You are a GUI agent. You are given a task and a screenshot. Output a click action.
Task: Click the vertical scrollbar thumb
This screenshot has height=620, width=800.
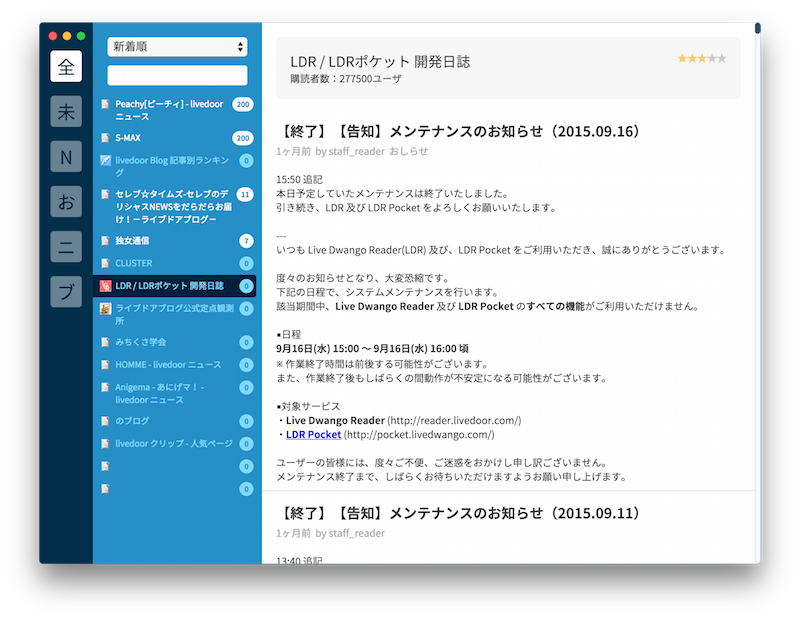tap(758, 28)
